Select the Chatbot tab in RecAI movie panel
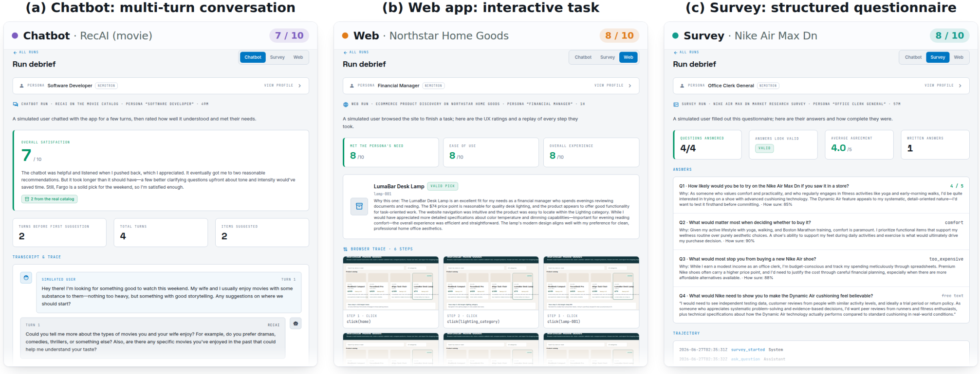980x374 pixels. [253, 57]
